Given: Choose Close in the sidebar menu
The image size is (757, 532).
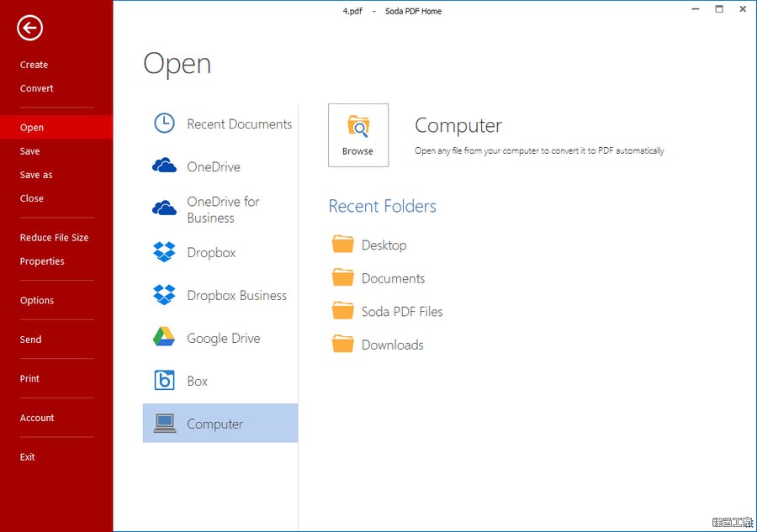Looking at the screenshot, I should pos(32,198).
